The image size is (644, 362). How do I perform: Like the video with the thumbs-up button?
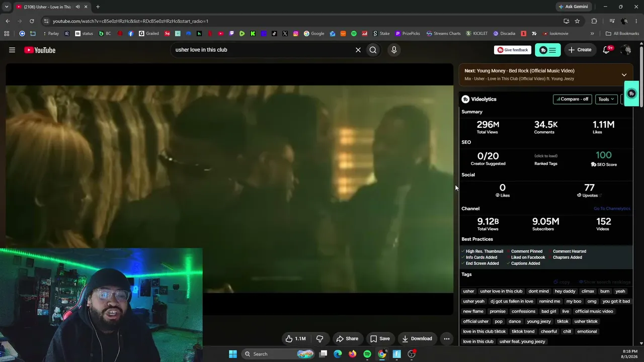[295, 338]
